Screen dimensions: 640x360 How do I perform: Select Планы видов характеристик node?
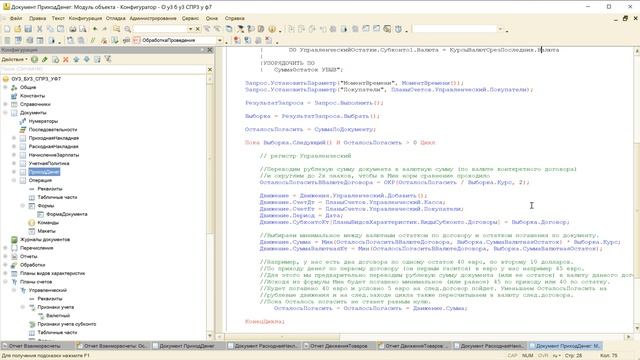(x=52, y=273)
